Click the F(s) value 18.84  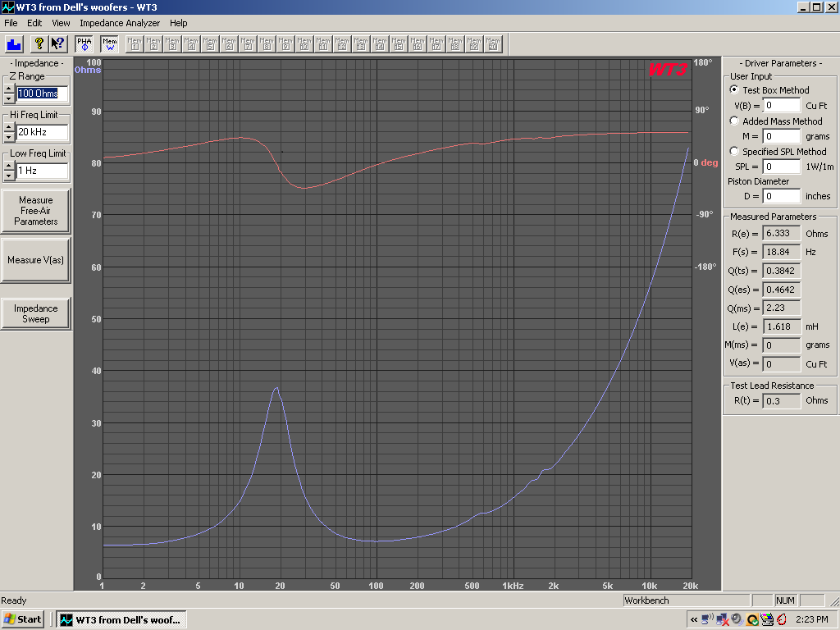pyautogui.click(x=782, y=252)
